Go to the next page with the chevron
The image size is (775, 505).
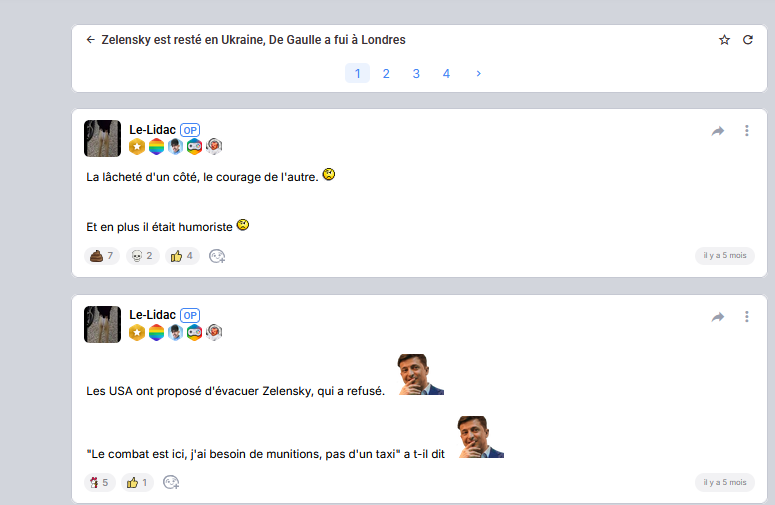(x=478, y=74)
